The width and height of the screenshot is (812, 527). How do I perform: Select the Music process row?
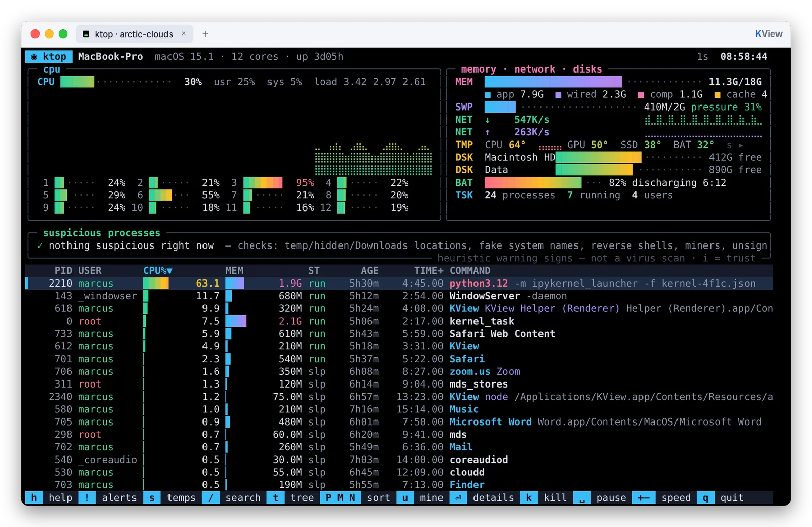399,409
